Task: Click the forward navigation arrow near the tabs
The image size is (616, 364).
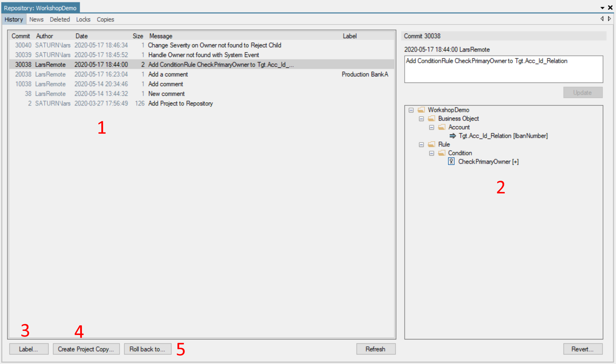Action: coord(609,19)
